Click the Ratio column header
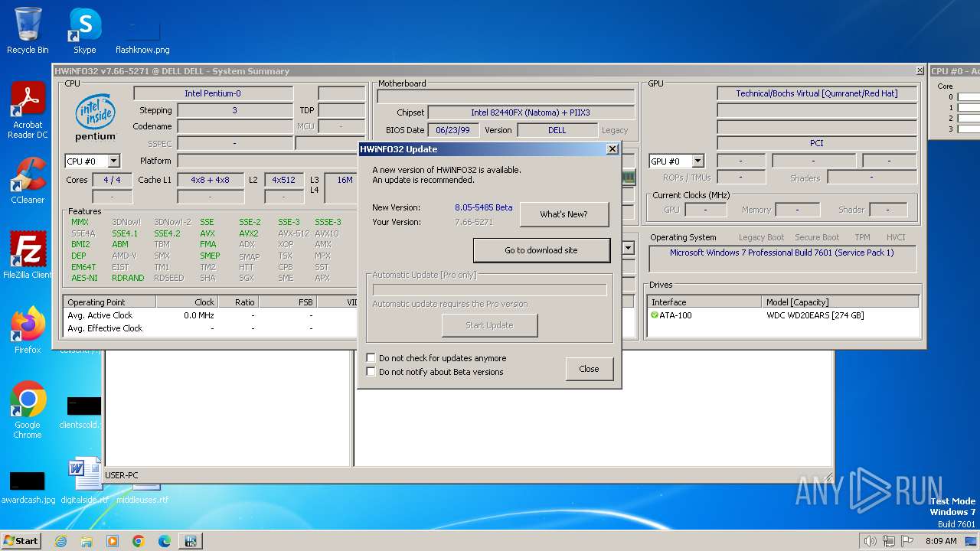The height and width of the screenshot is (551, 980). click(237, 302)
